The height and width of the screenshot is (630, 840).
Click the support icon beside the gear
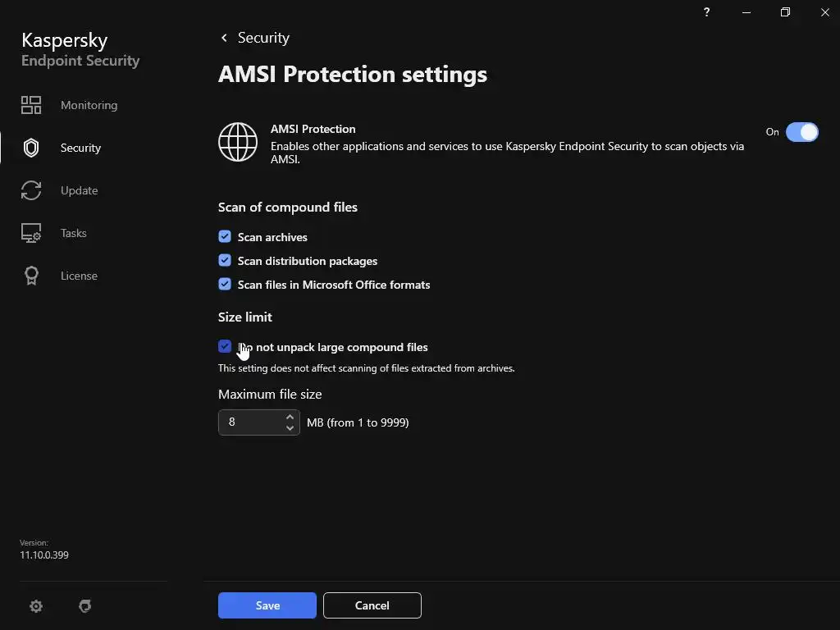coord(84,606)
